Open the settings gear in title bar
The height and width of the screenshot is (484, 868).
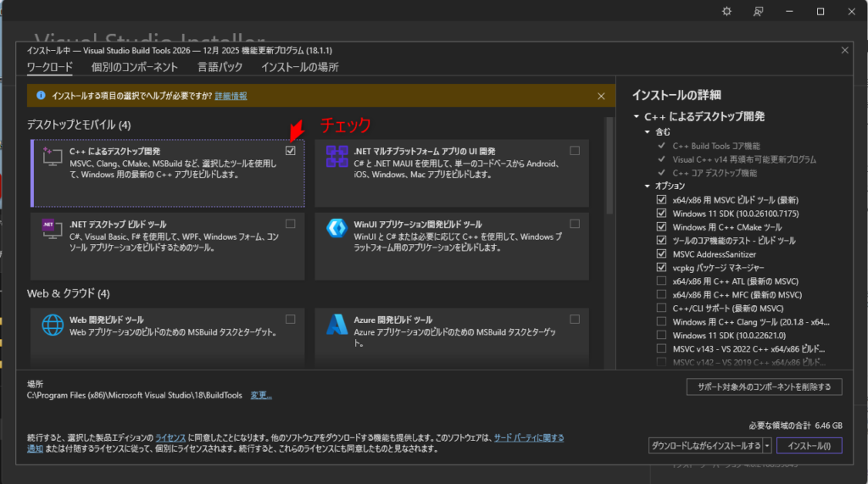(726, 11)
